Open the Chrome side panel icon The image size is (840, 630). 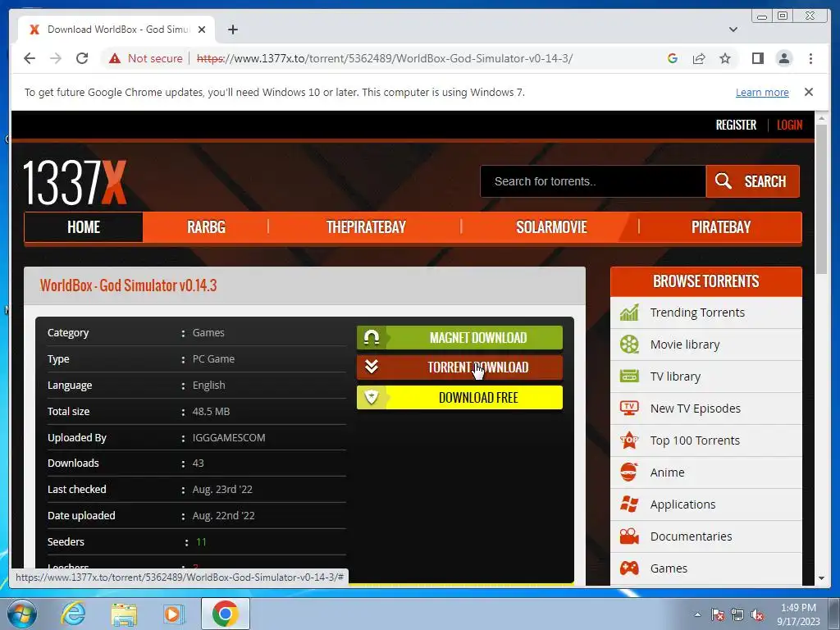[x=757, y=58]
